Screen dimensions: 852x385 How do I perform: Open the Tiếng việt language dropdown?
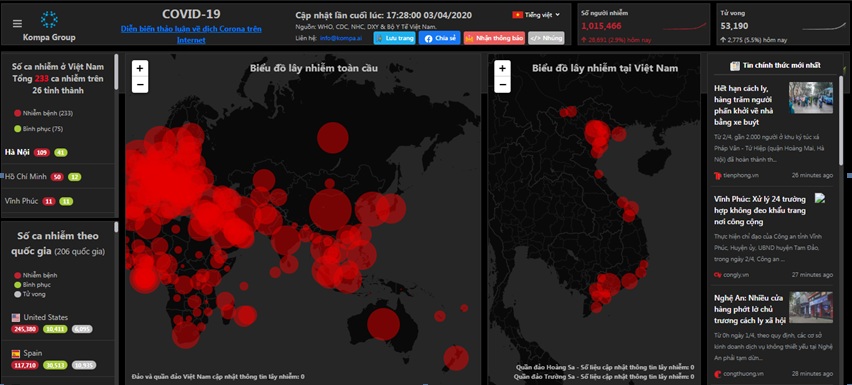coord(536,15)
